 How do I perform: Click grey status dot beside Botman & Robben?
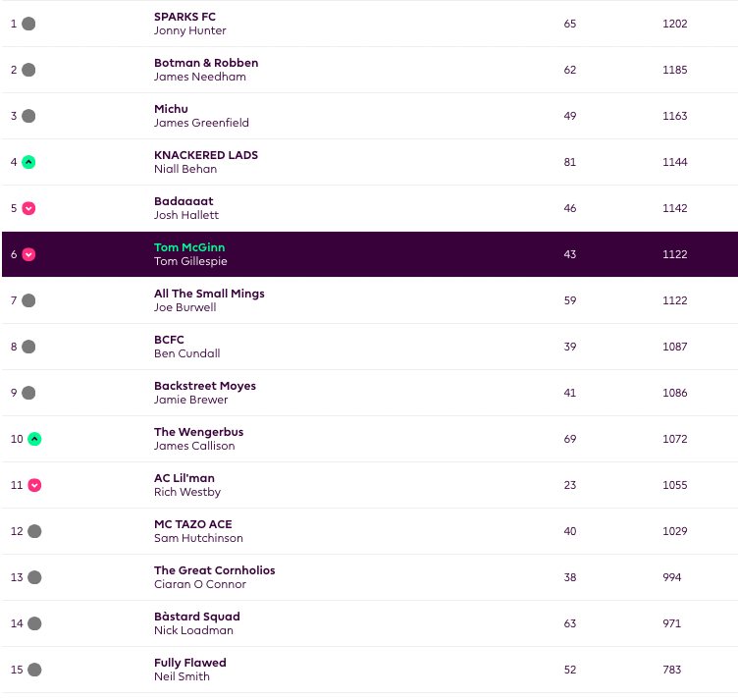click(28, 70)
